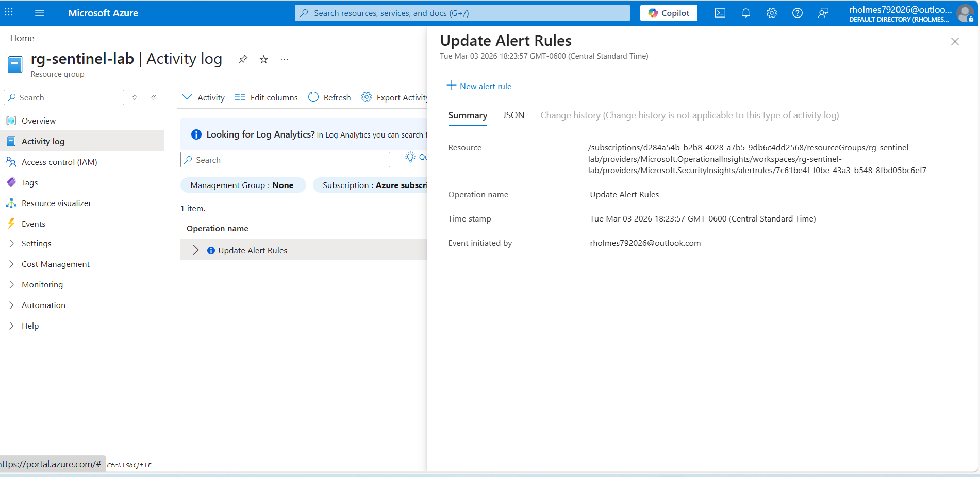The width and height of the screenshot is (980, 477).
Task: Click the 'Looking for Log Analytics?' banner text
Action: tap(260, 134)
